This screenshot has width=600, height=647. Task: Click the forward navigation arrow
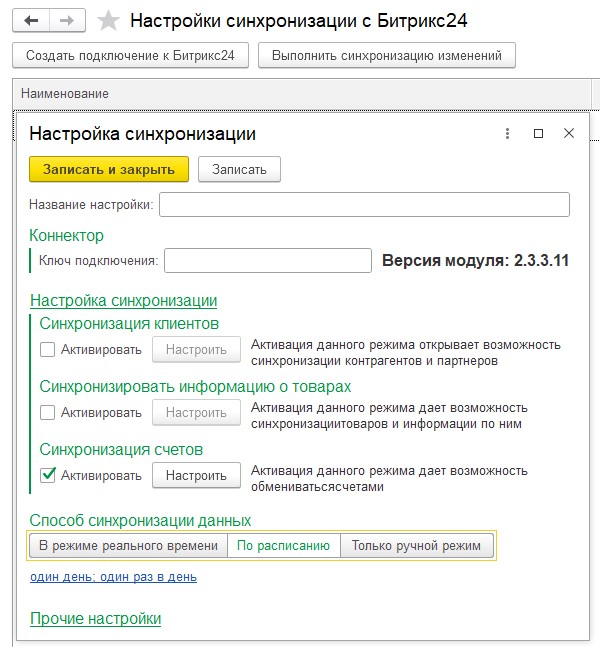click(67, 20)
